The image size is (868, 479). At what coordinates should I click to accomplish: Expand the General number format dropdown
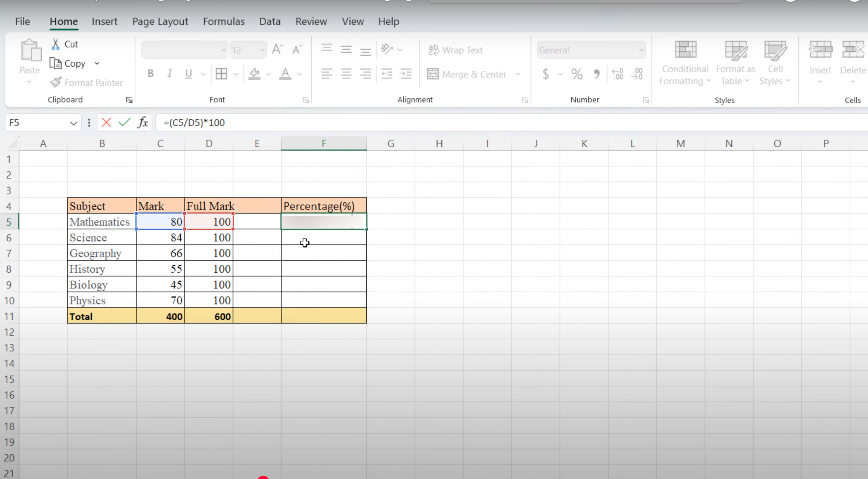coord(641,50)
